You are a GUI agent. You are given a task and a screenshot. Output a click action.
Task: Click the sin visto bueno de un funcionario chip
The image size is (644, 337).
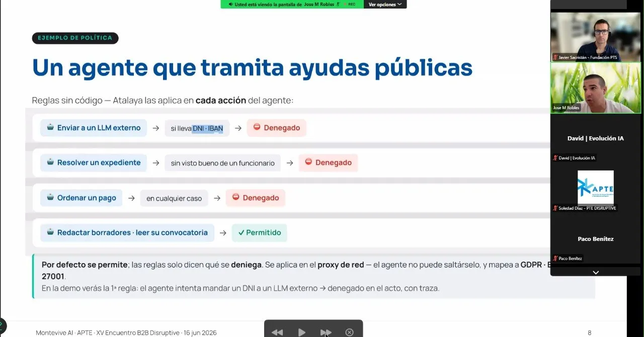[x=222, y=163]
